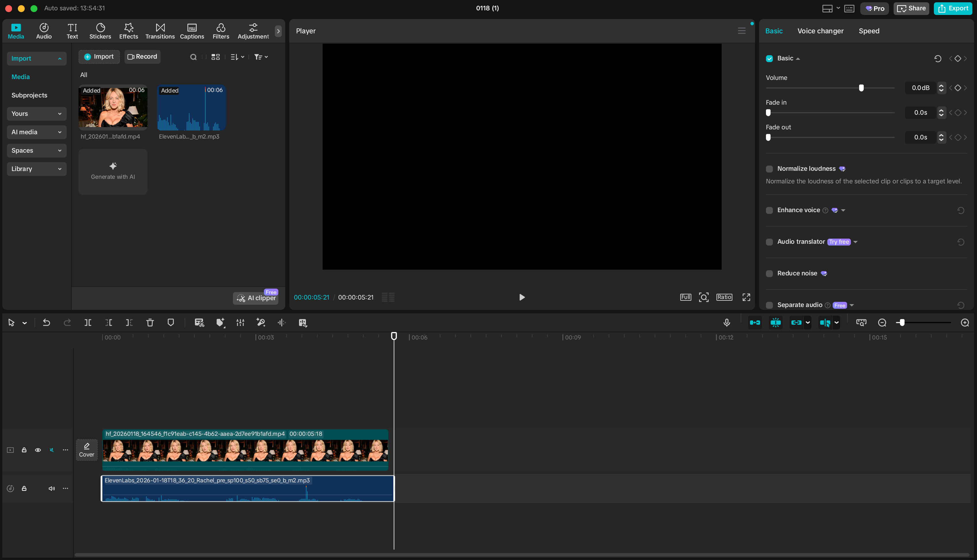Click the Undo icon above the timeline

point(46,323)
